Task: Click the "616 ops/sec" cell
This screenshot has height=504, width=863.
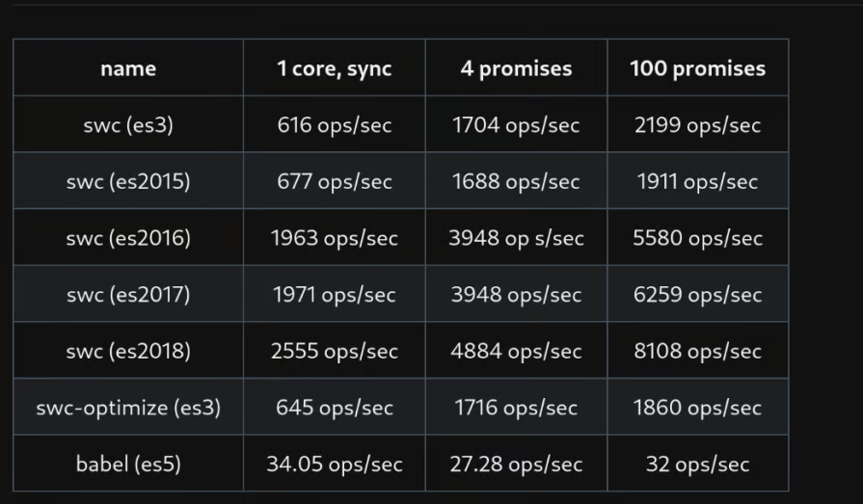Action: click(x=334, y=125)
